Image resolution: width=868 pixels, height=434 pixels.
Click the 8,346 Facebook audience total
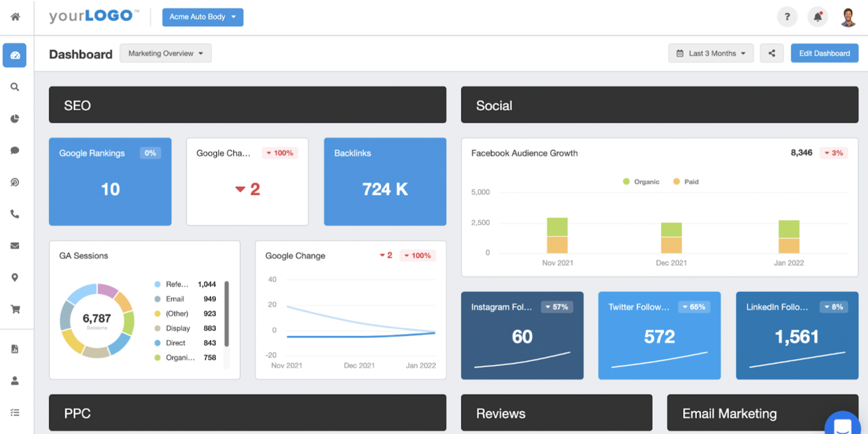[801, 153]
